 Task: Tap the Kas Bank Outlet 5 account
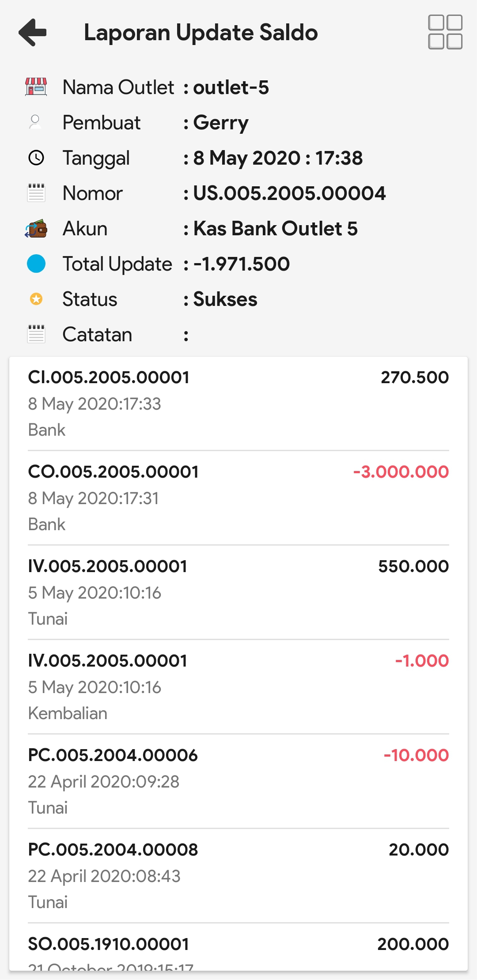[275, 229]
